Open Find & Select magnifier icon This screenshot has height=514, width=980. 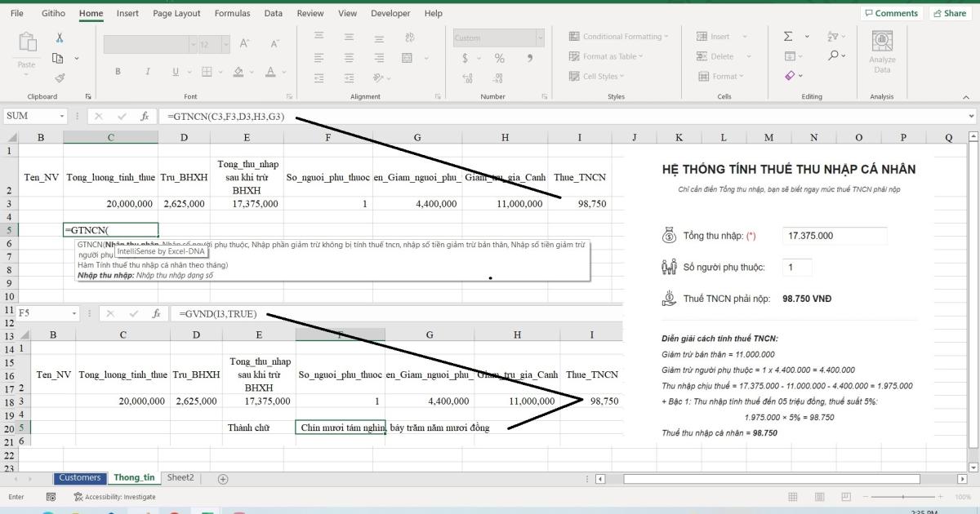tap(833, 56)
